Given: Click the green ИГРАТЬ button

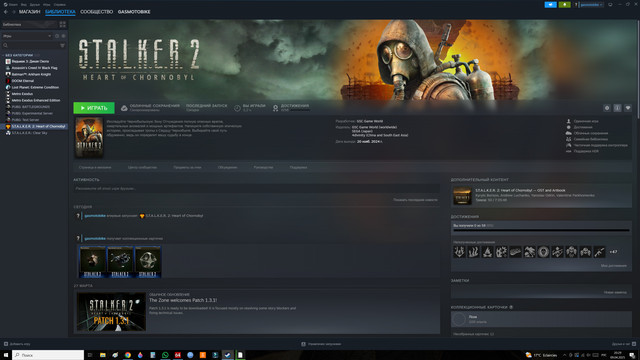Looking at the screenshot, I should click(94, 108).
